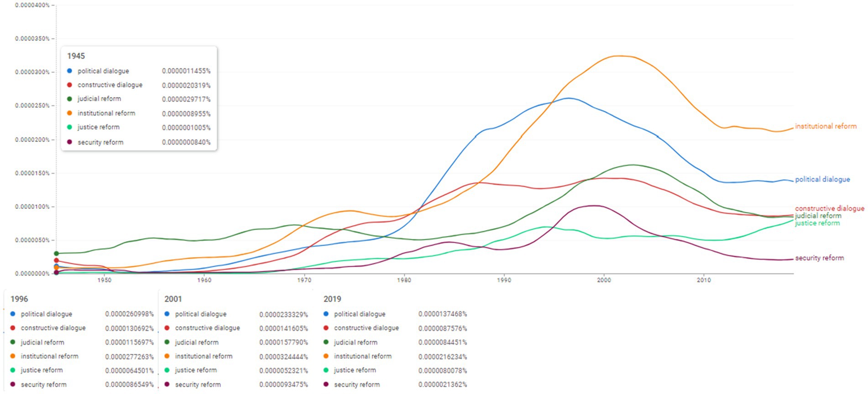This screenshot has width=868, height=394.
Task: Click value 0.0000064501% in 1996 panel
Action: pos(130,371)
